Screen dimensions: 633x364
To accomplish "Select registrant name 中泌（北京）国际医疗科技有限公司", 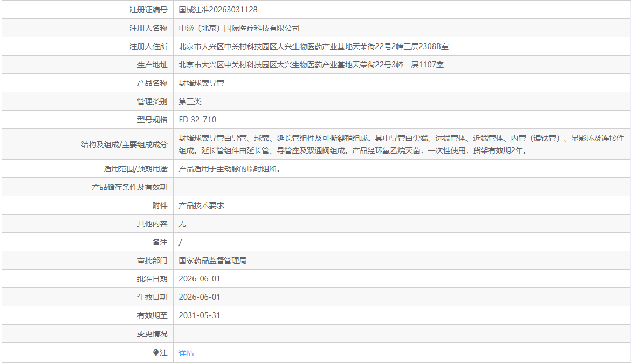I will click(239, 28).
